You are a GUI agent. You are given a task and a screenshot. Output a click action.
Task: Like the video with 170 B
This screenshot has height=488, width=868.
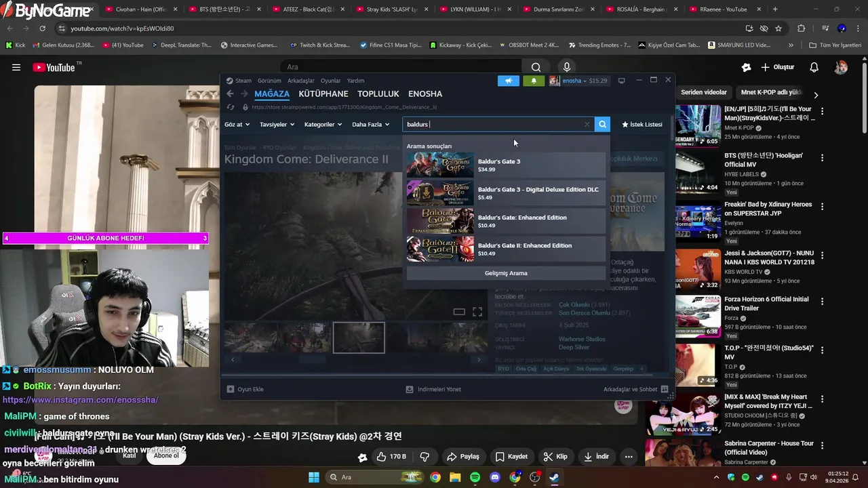pyautogui.click(x=391, y=457)
